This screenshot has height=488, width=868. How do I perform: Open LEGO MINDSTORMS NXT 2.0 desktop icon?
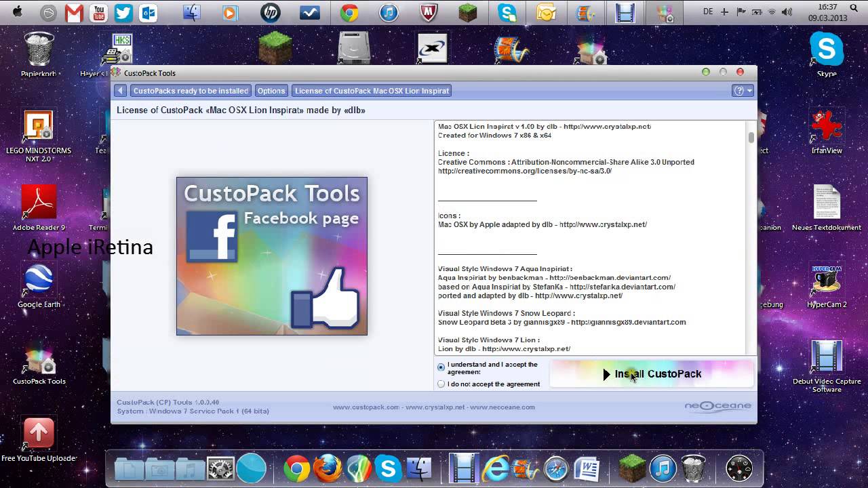pyautogui.click(x=39, y=136)
